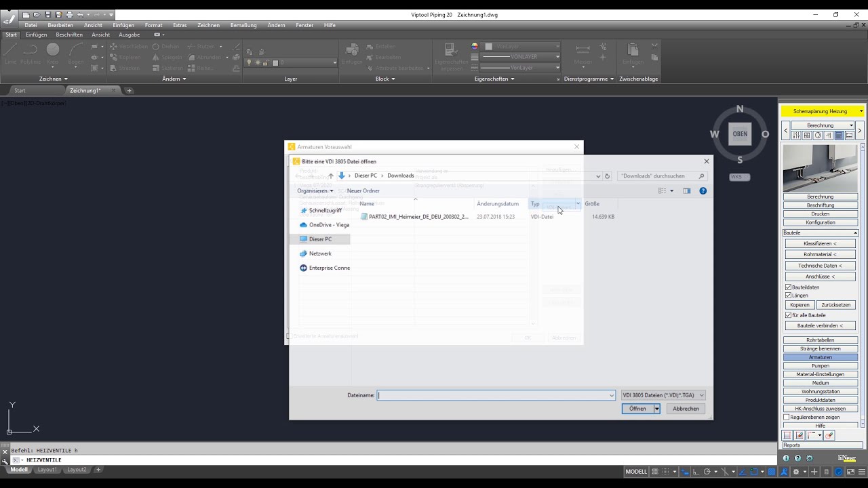The height and width of the screenshot is (488, 868).
Task: Click the print icon in quick access toolbar
Action: pos(69,15)
